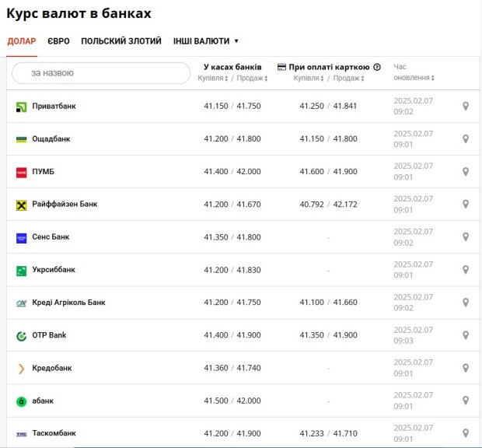Click Приватбанк cash rate 41.150 / 41.750

pos(232,106)
